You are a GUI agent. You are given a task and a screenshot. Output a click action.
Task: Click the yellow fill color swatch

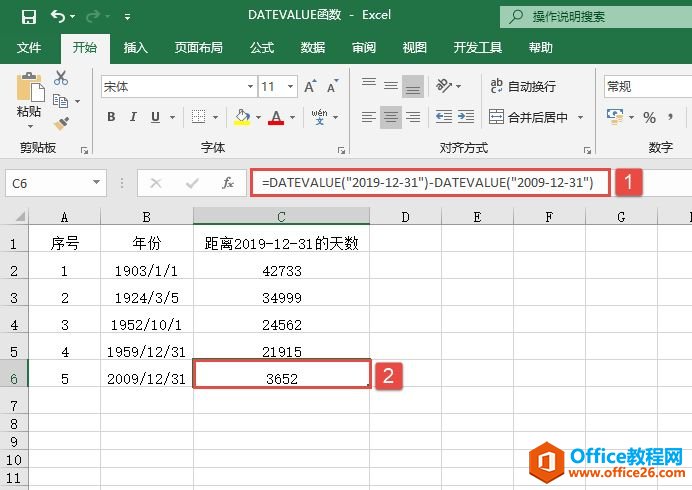coord(242,117)
